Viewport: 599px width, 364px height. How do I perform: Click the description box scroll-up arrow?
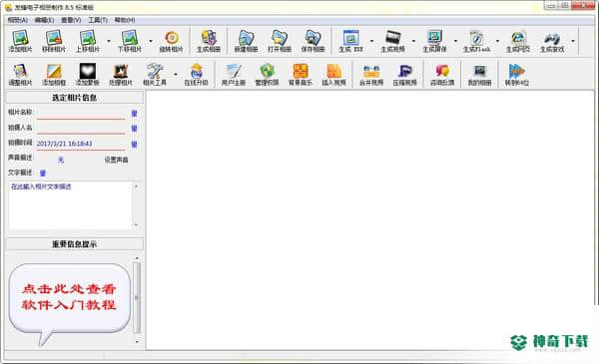pyautogui.click(x=137, y=185)
